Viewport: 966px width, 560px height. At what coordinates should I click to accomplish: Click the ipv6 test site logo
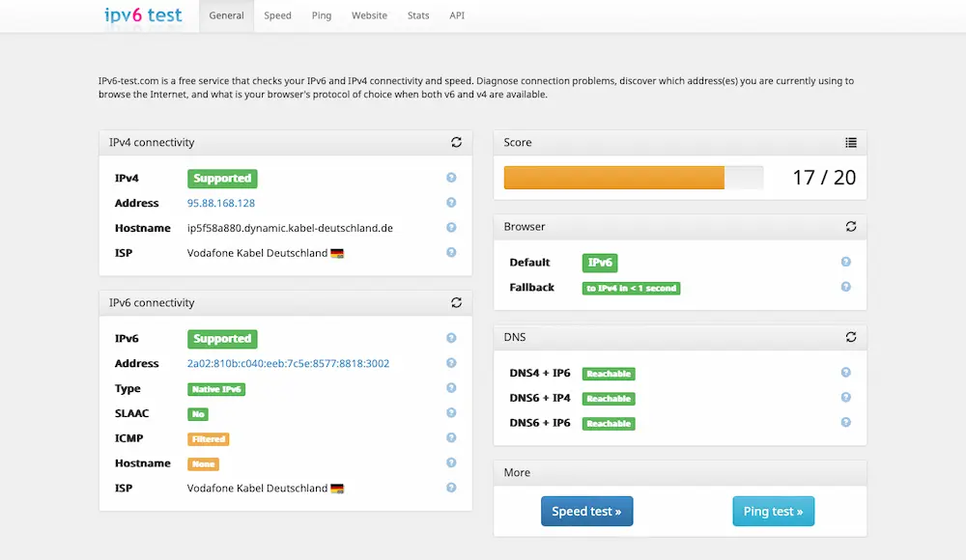[143, 15]
